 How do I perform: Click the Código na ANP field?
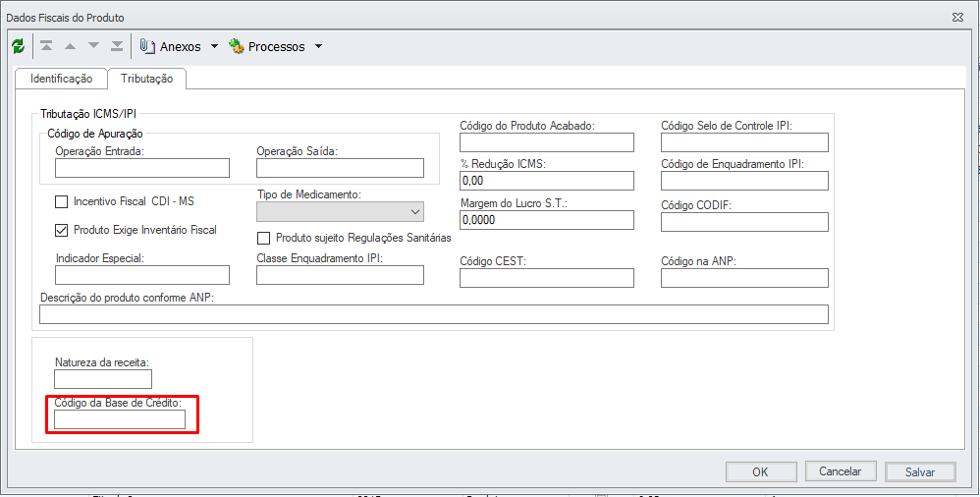(745, 278)
